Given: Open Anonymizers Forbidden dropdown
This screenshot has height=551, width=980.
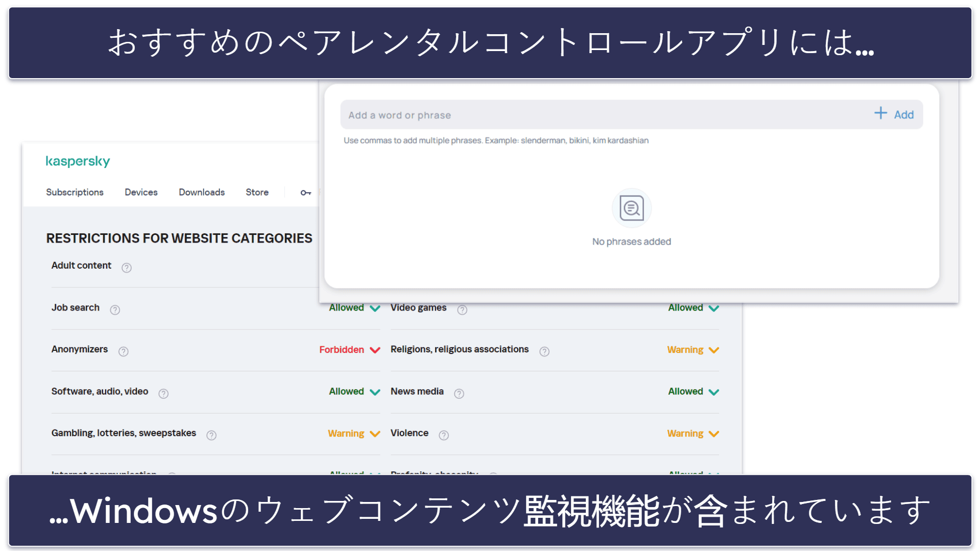Looking at the screenshot, I should 350,350.
